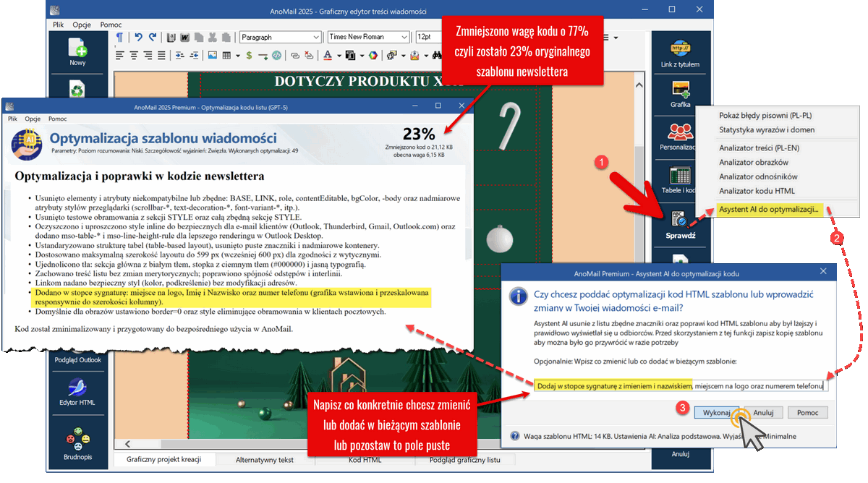
Task: Open Edytor HTML from the left sidebar
Action: 77,393
